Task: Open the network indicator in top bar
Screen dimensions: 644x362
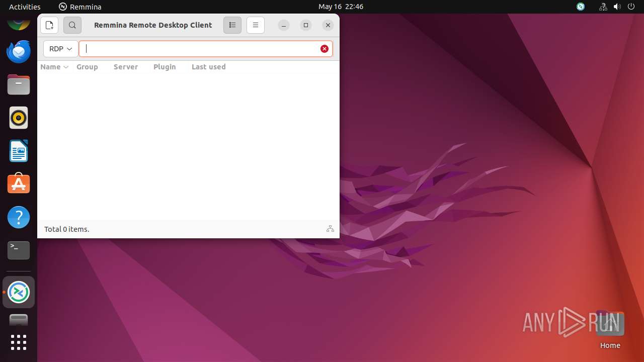Action: tap(603, 7)
